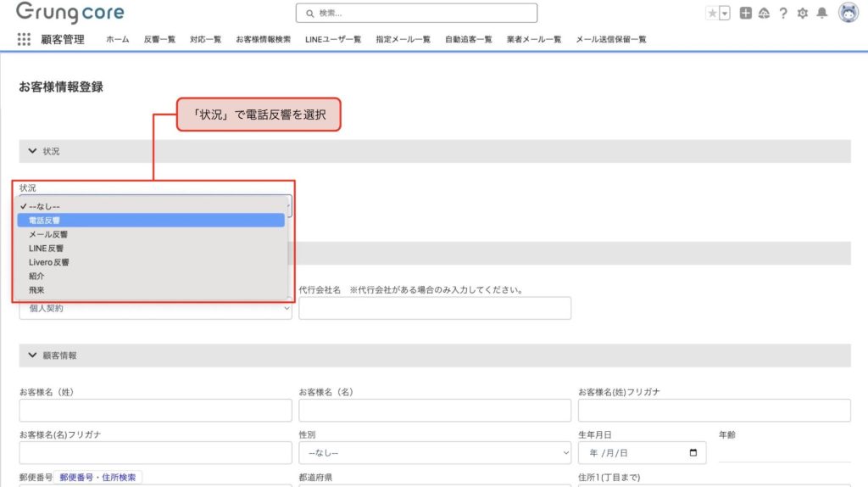
Task: Open the help question mark icon
Action: (783, 13)
